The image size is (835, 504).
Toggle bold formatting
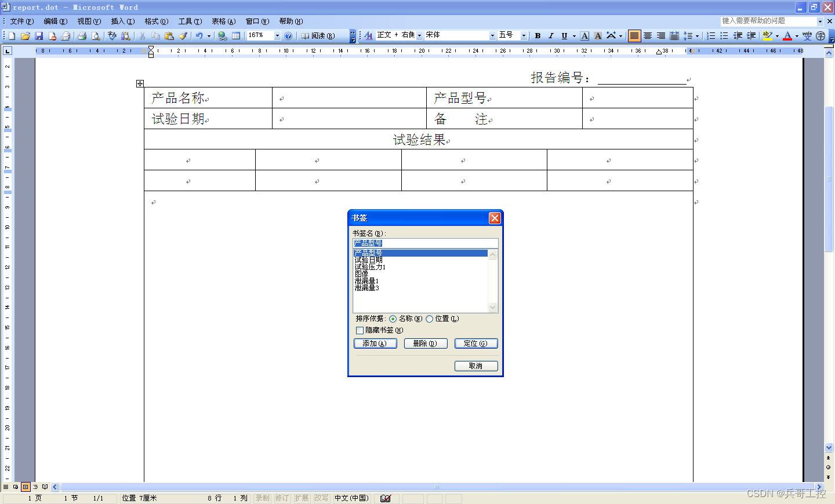pos(538,36)
